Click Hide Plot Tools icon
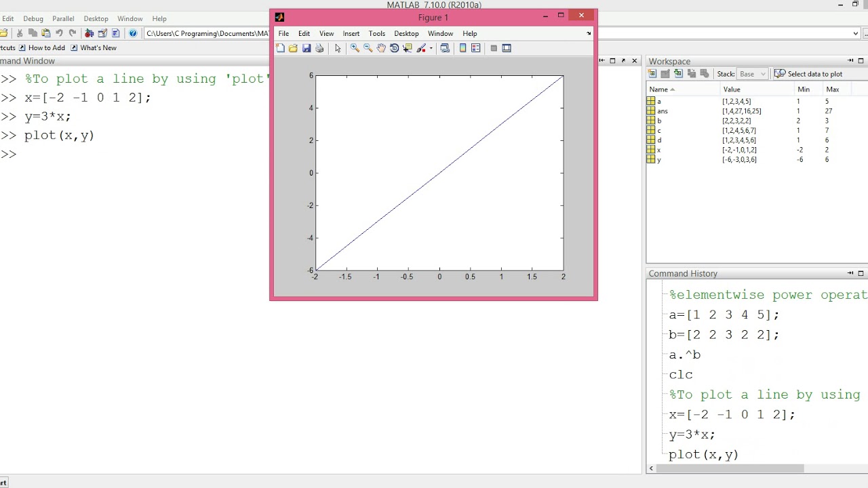 pyautogui.click(x=494, y=48)
